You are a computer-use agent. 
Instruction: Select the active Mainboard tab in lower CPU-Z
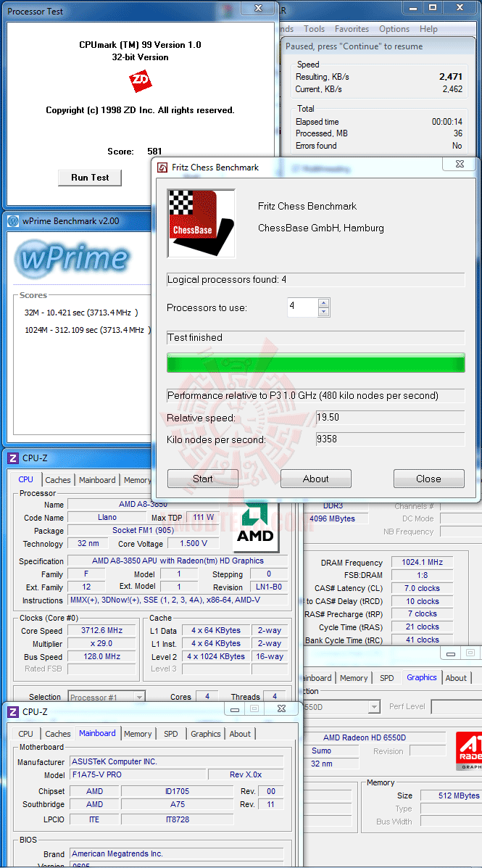(x=97, y=733)
